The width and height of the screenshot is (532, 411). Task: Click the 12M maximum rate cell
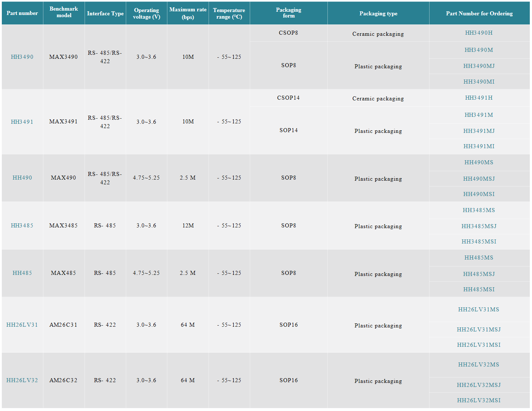[188, 226]
